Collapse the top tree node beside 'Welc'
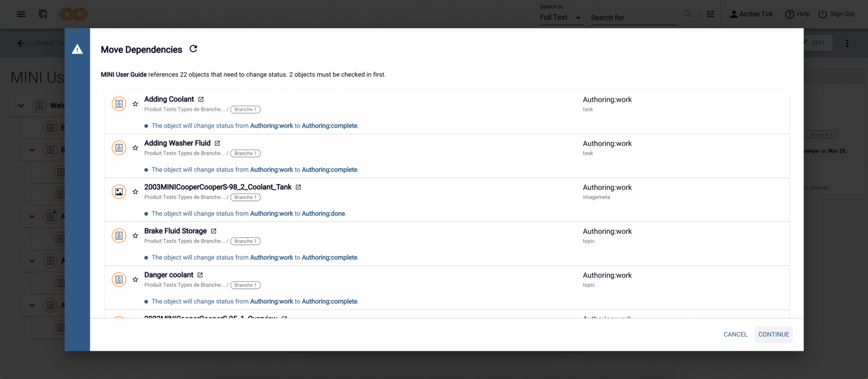Viewport: 868px width, 379px height. pos(21,106)
